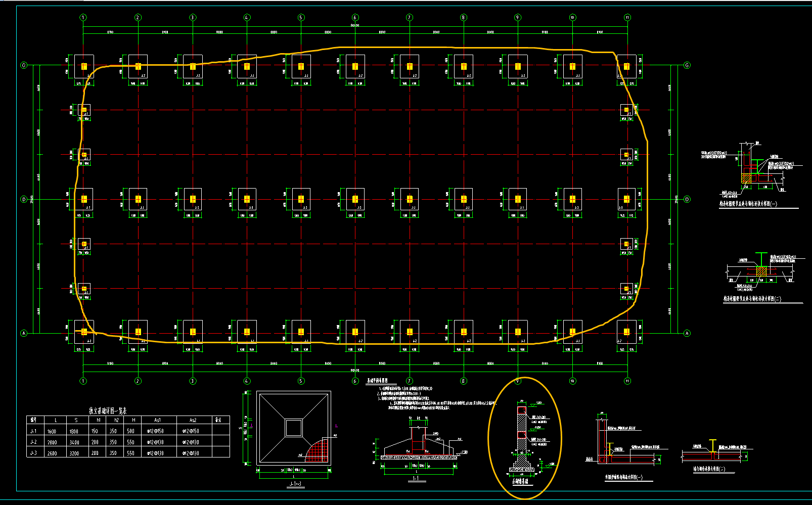Screen dimensions: 812x505
Task: Click the 1-1 section label
Action: [x=416, y=478]
